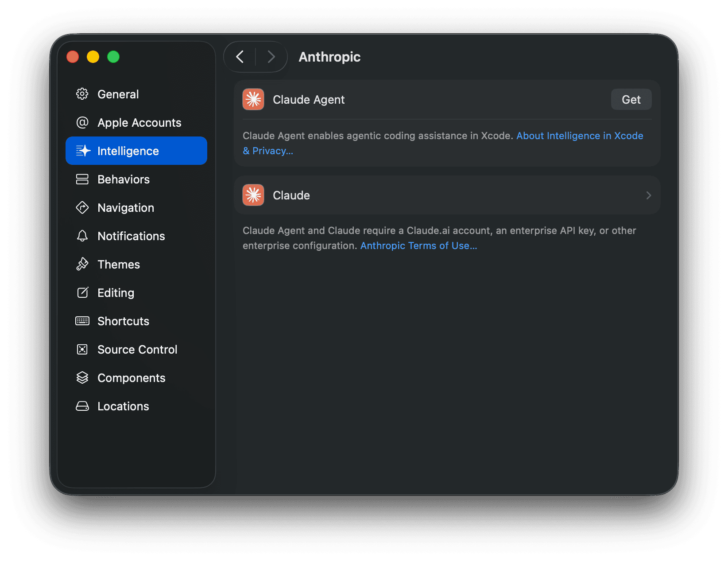This screenshot has width=728, height=561.
Task: Click the Get button for Claude Agent
Action: (x=631, y=99)
